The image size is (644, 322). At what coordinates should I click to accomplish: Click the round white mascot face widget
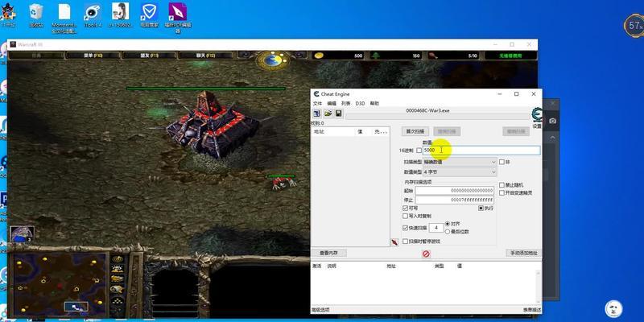613,308
